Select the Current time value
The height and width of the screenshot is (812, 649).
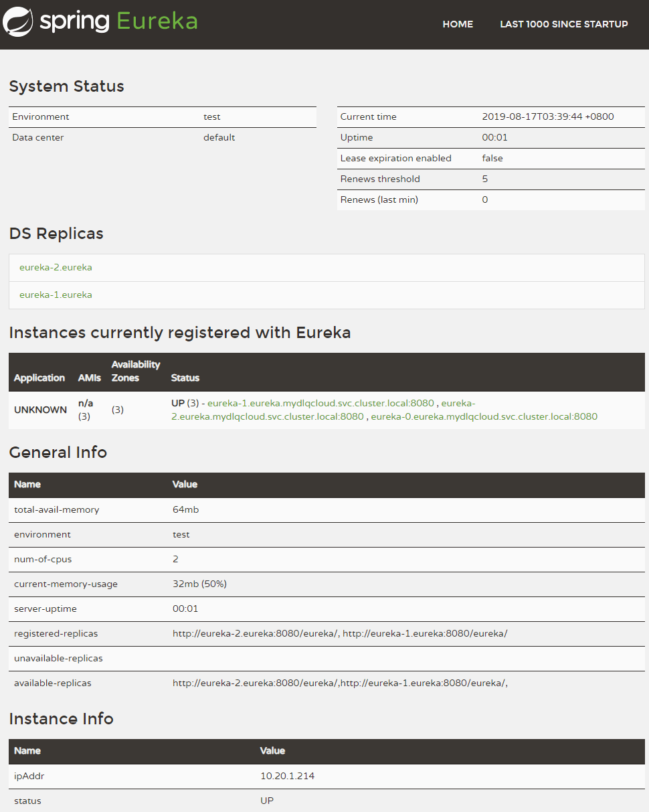pyautogui.click(x=548, y=116)
